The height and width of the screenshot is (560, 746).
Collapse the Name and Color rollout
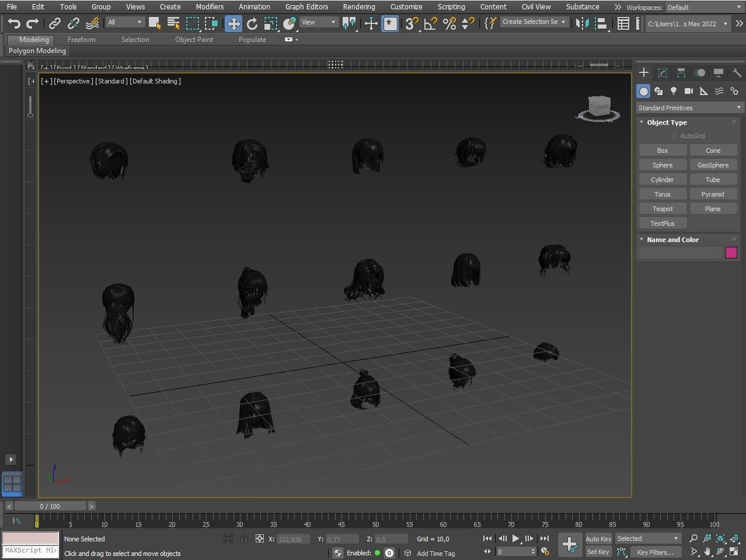[672, 240]
